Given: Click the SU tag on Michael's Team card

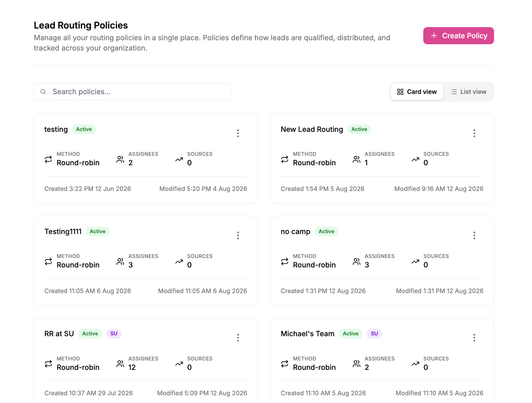Looking at the screenshot, I should (374, 334).
